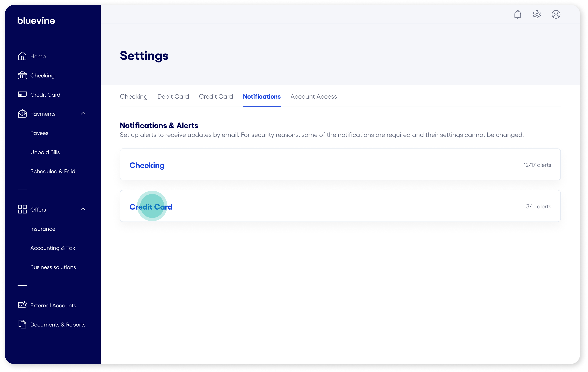Select the Notifications tab
Viewport: 588px width, 372px height.
261,97
